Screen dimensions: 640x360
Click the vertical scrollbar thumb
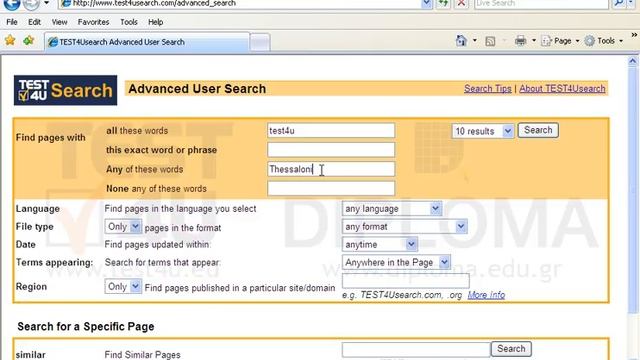click(633, 190)
